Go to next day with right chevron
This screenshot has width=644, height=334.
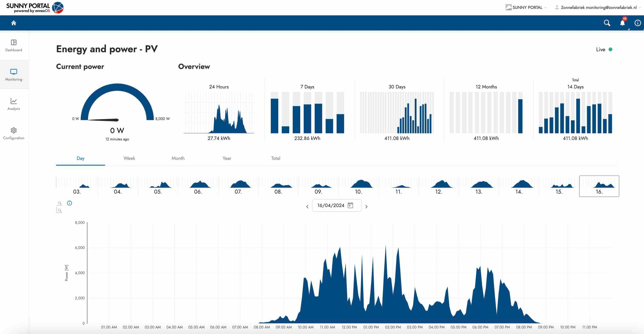click(366, 207)
